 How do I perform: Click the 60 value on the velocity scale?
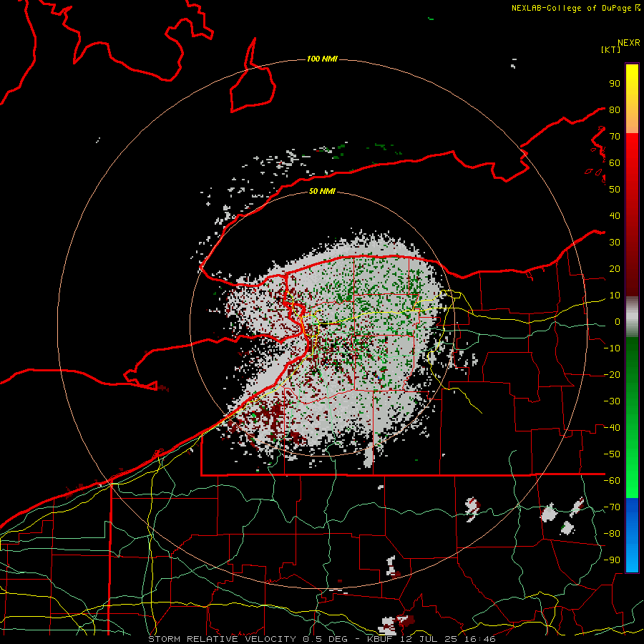coord(615,162)
